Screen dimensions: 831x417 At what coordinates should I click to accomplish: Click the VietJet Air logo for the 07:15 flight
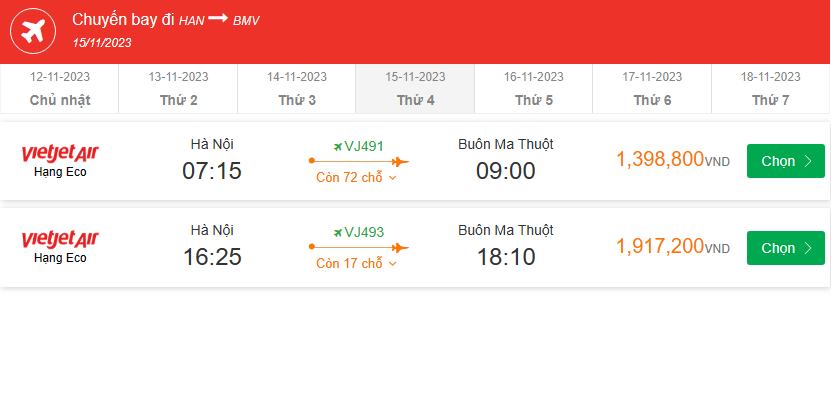point(60,153)
